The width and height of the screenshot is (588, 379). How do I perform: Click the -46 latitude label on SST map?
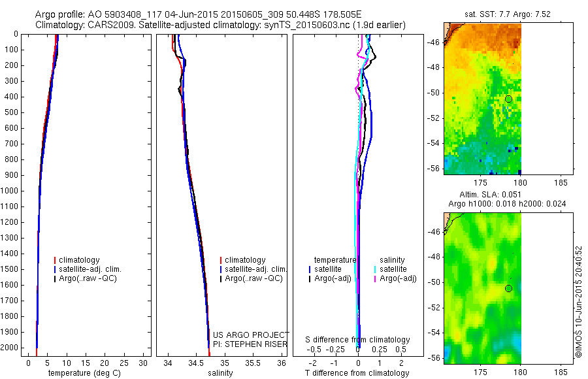pos(433,42)
